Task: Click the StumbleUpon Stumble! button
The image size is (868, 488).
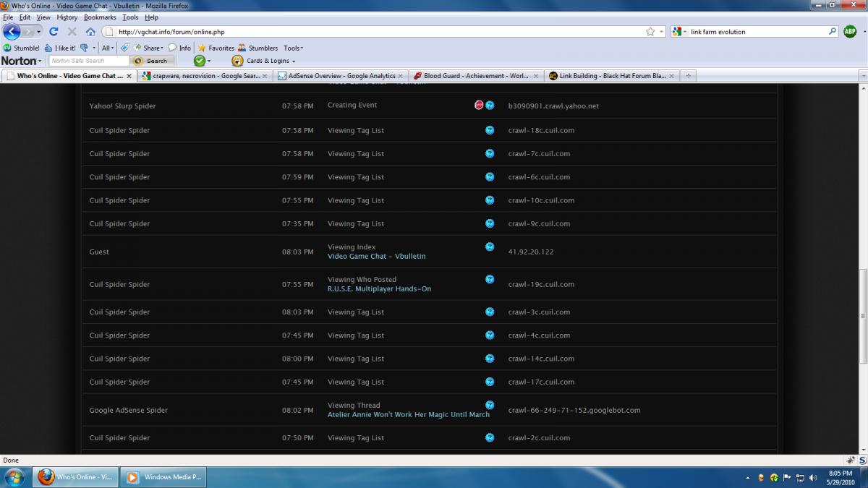Action: 21,48
